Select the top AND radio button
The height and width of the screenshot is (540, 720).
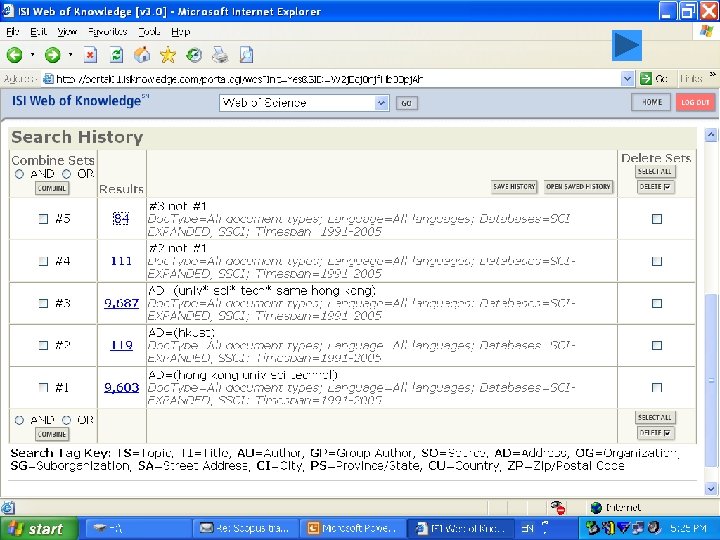[19, 174]
